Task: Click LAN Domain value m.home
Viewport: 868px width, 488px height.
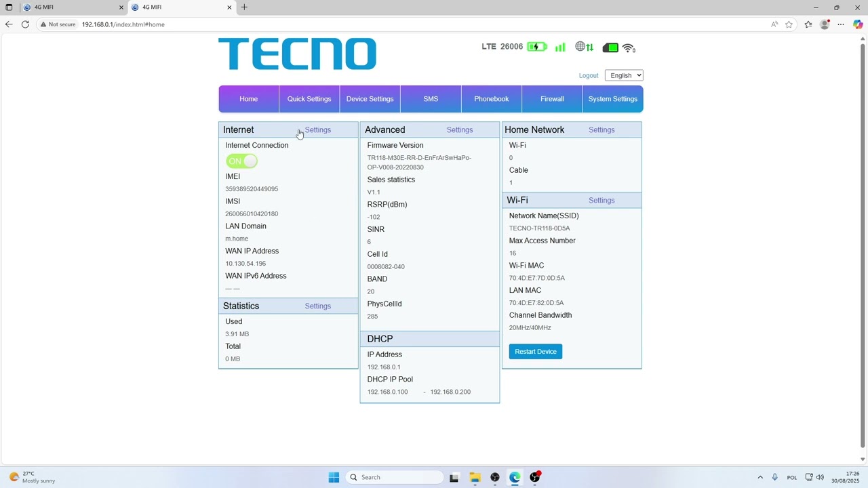Action: [237, 239]
